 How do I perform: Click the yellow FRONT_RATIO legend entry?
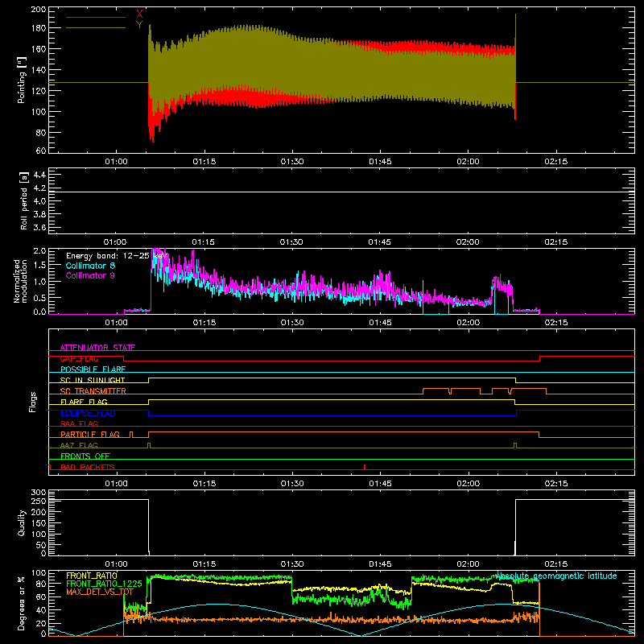[x=92, y=576]
